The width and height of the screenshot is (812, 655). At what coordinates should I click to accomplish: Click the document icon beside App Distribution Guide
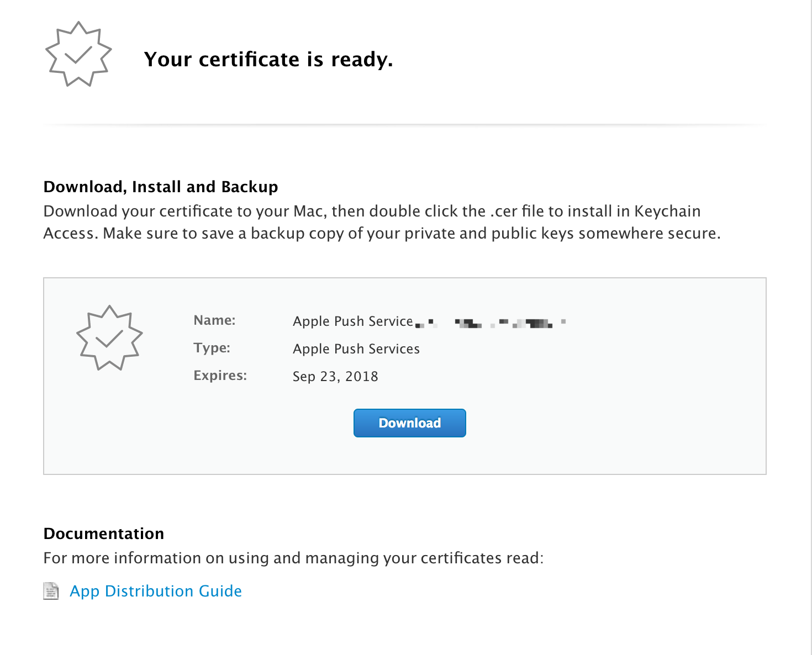point(51,591)
